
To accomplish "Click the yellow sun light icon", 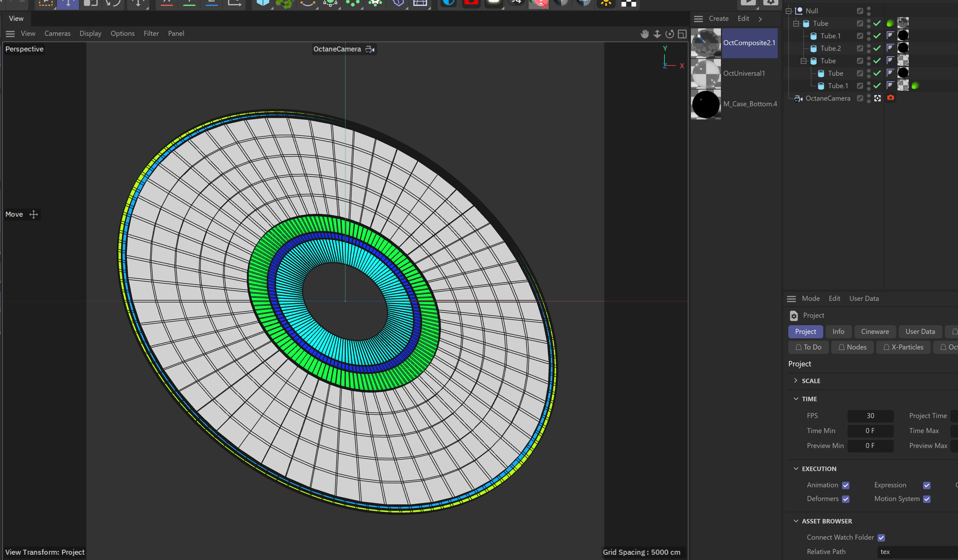I will (x=606, y=3).
